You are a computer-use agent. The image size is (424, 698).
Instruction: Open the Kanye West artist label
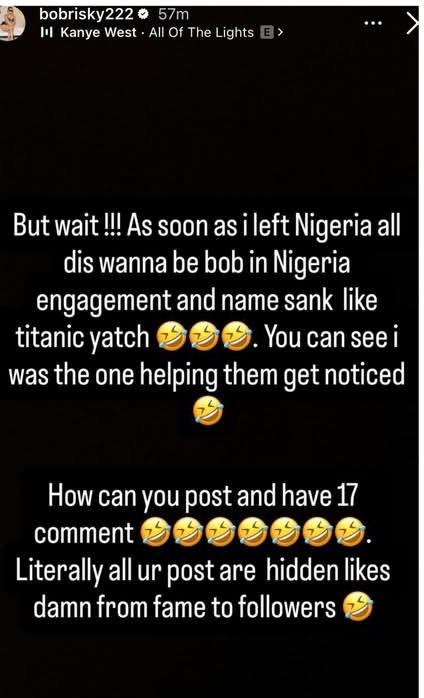tap(98, 32)
